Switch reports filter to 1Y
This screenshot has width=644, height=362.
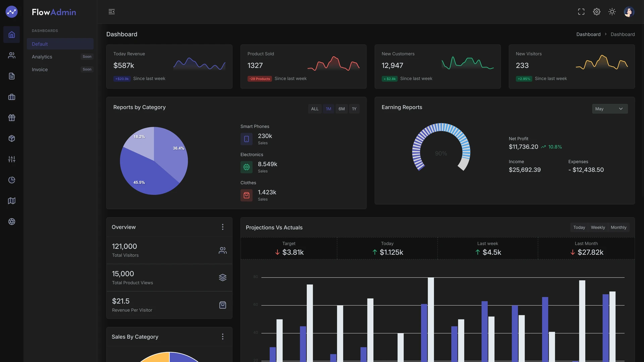(x=354, y=109)
